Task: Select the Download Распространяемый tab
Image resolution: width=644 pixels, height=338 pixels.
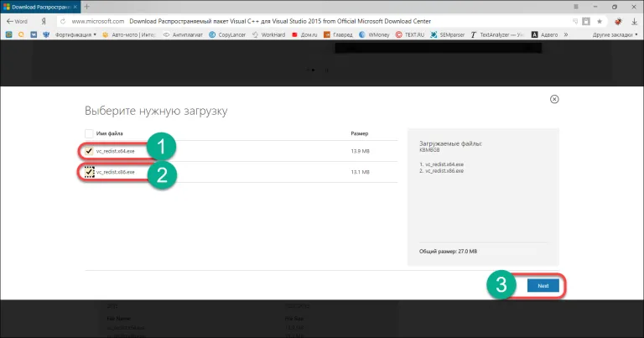Action: click(x=40, y=7)
